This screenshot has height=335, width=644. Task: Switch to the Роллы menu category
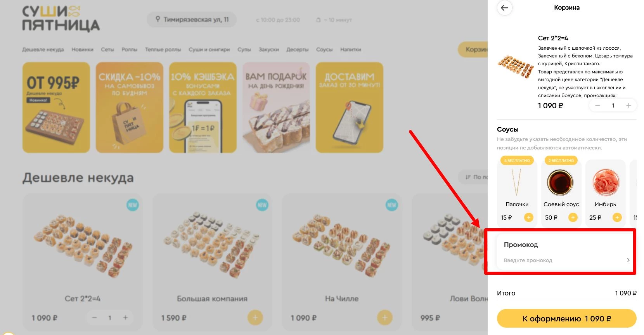tap(129, 50)
